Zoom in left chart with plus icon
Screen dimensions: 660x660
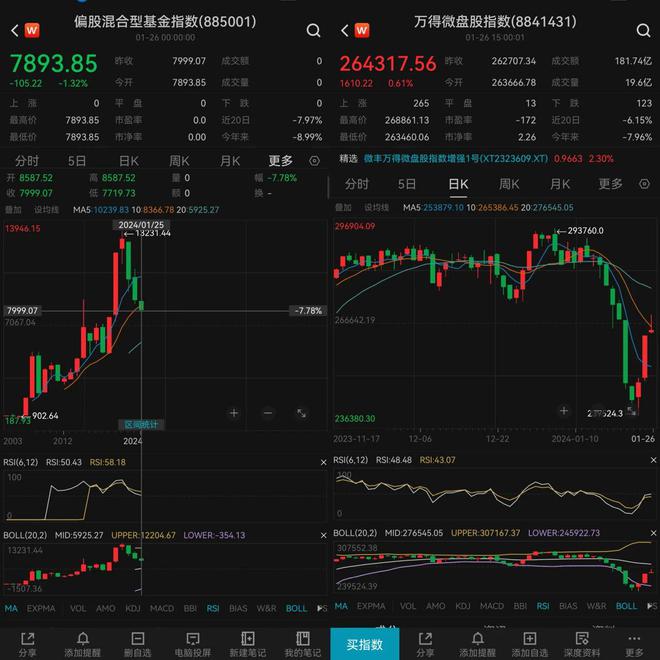pyautogui.click(x=234, y=413)
